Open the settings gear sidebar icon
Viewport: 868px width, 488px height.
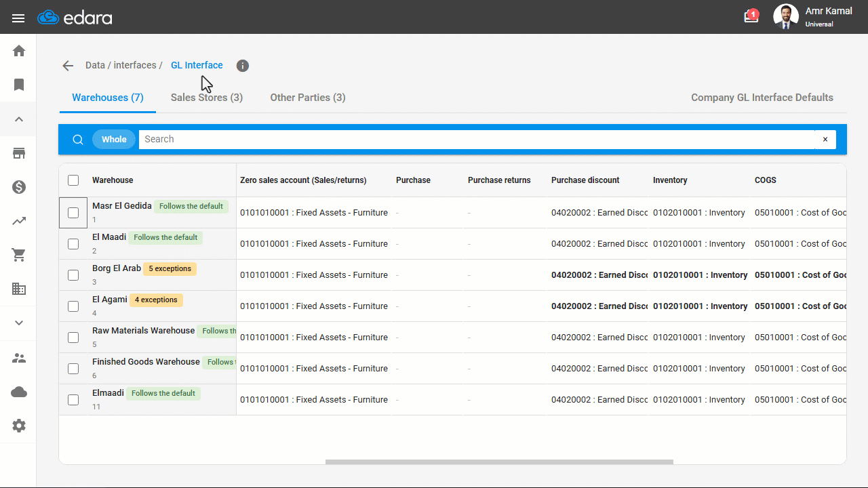click(x=19, y=426)
